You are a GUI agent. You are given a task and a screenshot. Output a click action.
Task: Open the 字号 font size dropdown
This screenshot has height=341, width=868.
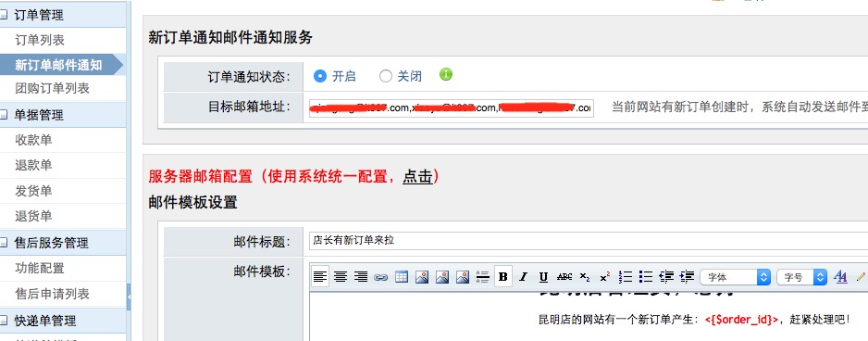[802, 277]
